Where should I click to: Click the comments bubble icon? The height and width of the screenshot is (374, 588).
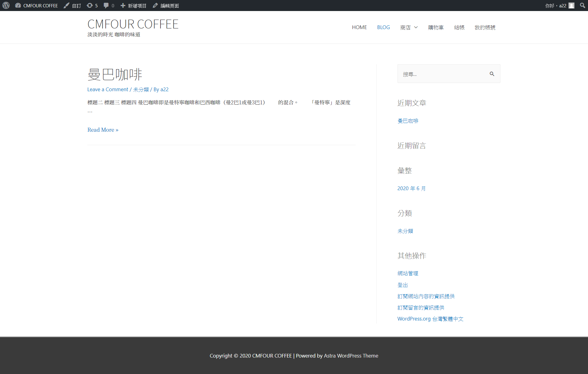[x=106, y=6]
